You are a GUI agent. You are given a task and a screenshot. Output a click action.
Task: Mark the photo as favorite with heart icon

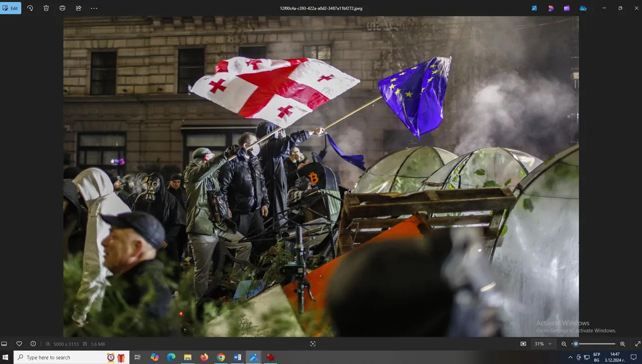[x=19, y=344]
